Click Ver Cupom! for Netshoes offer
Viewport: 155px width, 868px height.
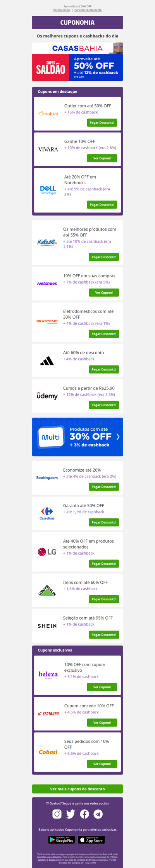(x=104, y=292)
